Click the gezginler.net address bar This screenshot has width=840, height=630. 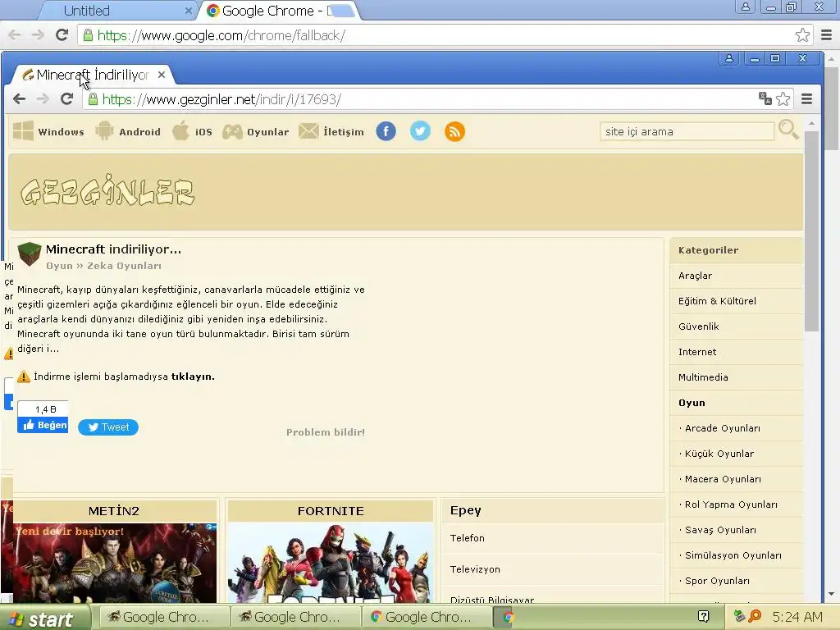click(x=418, y=99)
